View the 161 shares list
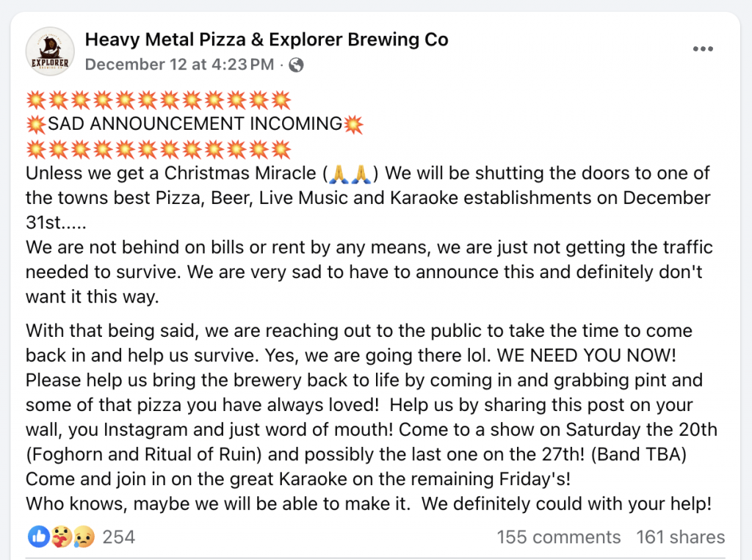752x560 pixels. tap(680, 537)
